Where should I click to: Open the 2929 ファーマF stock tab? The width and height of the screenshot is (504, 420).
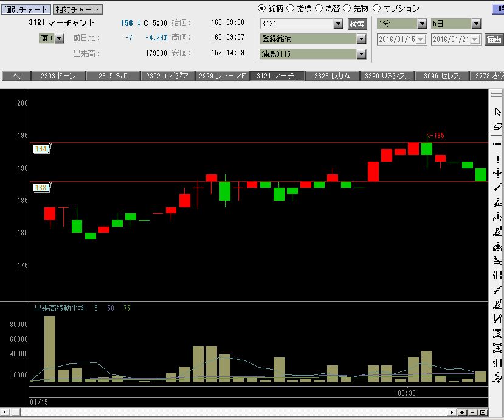point(222,76)
